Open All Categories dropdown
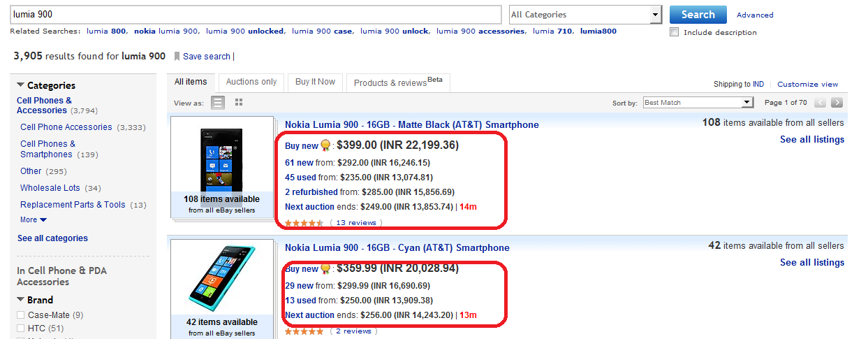The image size is (868, 339). coord(584,15)
